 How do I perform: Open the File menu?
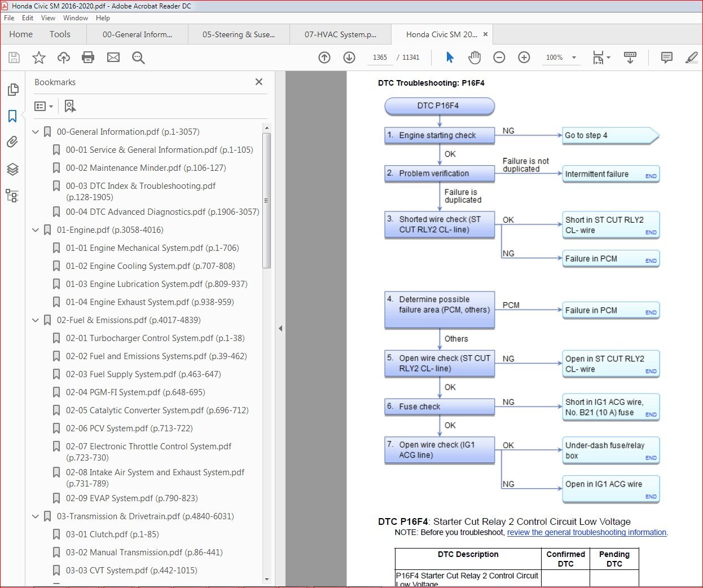tap(9, 18)
